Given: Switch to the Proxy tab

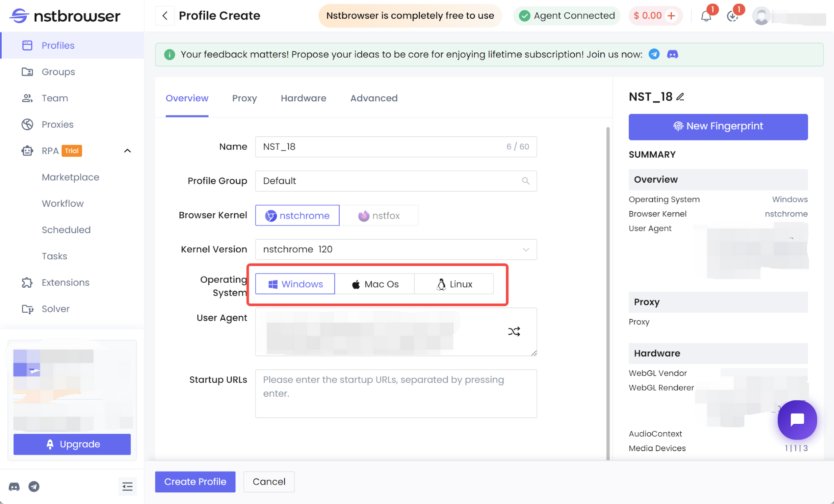Looking at the screenshot, I should [x=244, y=98].
